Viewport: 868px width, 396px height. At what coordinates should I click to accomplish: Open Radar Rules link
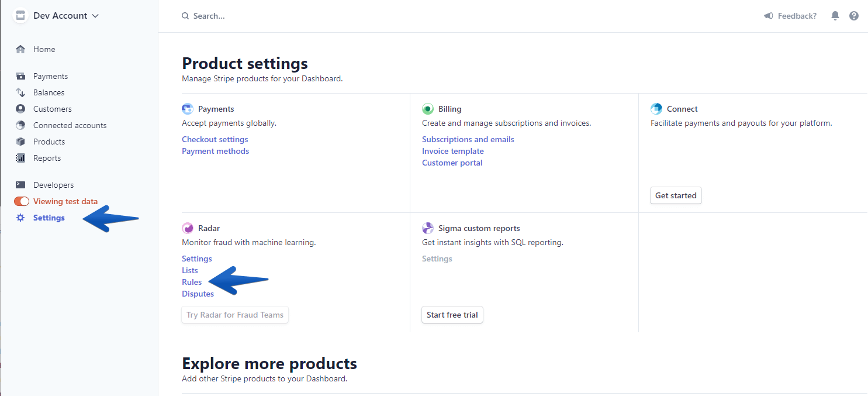tap(192, 282)
